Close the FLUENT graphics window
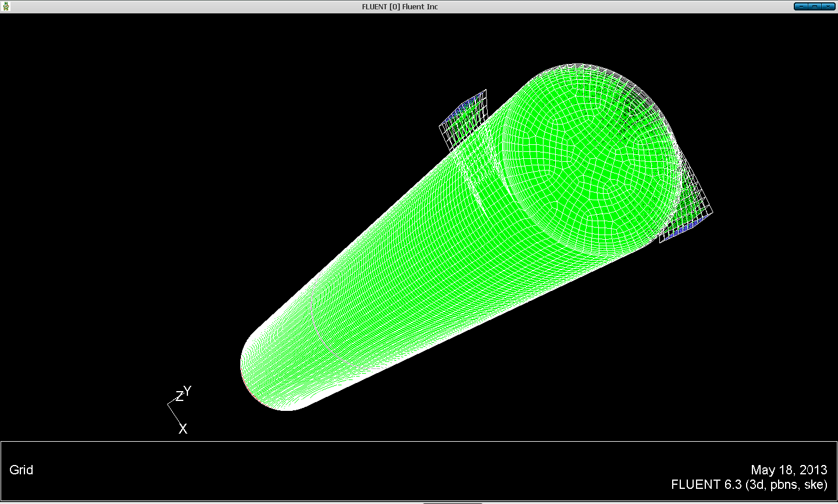 click(829, 6)
